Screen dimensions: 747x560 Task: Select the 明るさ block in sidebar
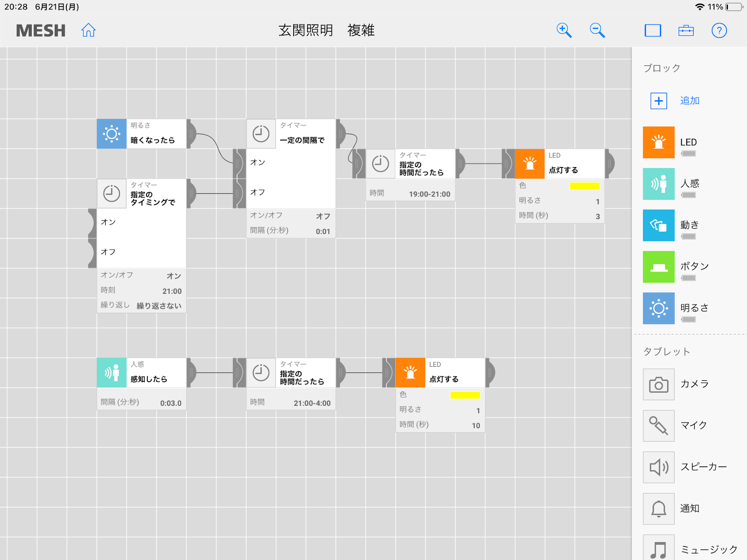point(658,308)
